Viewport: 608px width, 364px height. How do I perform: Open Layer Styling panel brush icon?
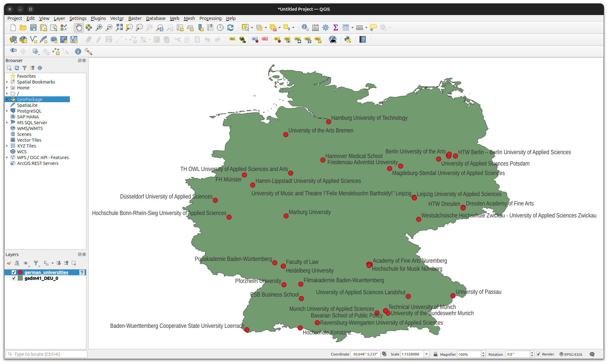(9, 263)
